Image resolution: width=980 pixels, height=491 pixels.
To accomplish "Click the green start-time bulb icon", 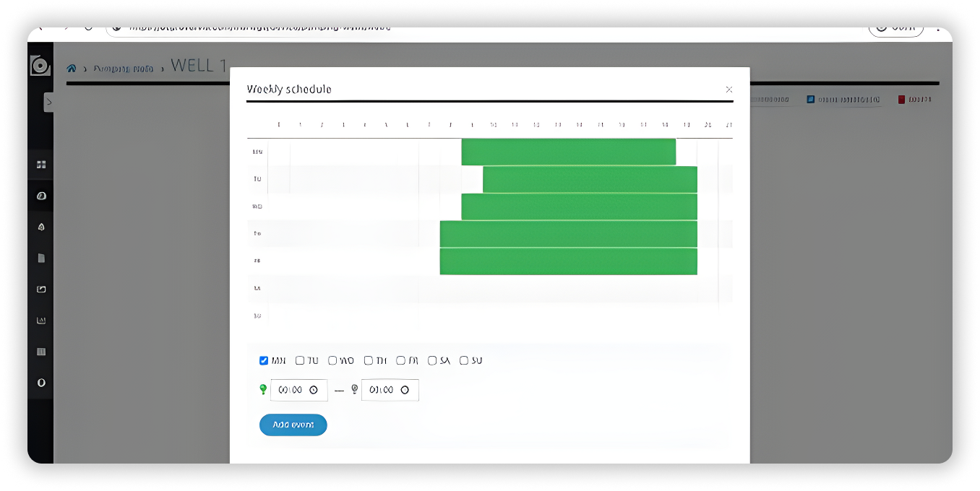I will [x=263, y=390].
